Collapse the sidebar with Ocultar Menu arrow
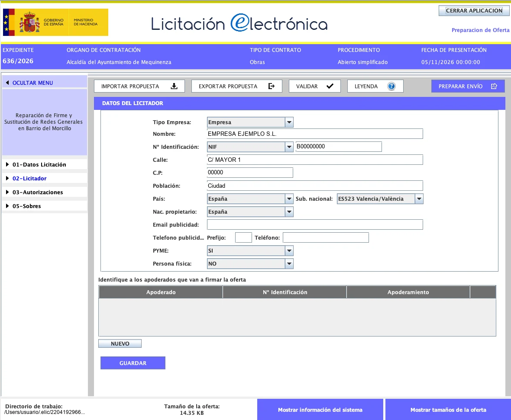The width and height of the screenshot is (511, 420). 7,83
